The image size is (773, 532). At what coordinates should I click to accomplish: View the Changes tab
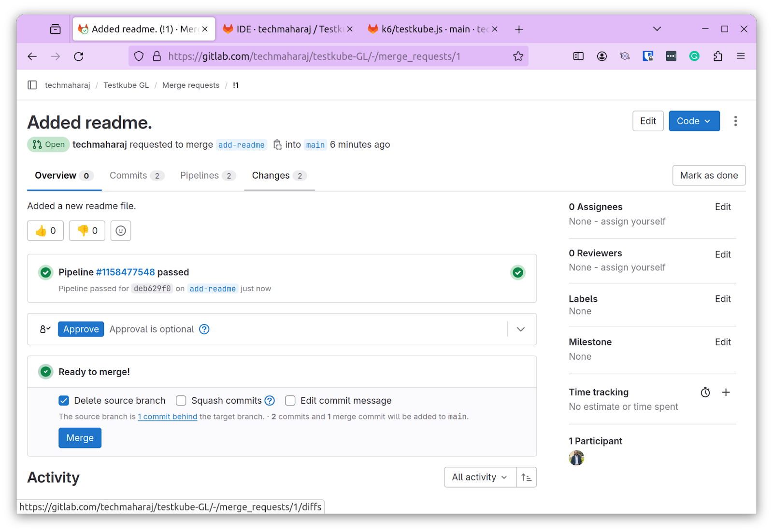click(279, 176)
